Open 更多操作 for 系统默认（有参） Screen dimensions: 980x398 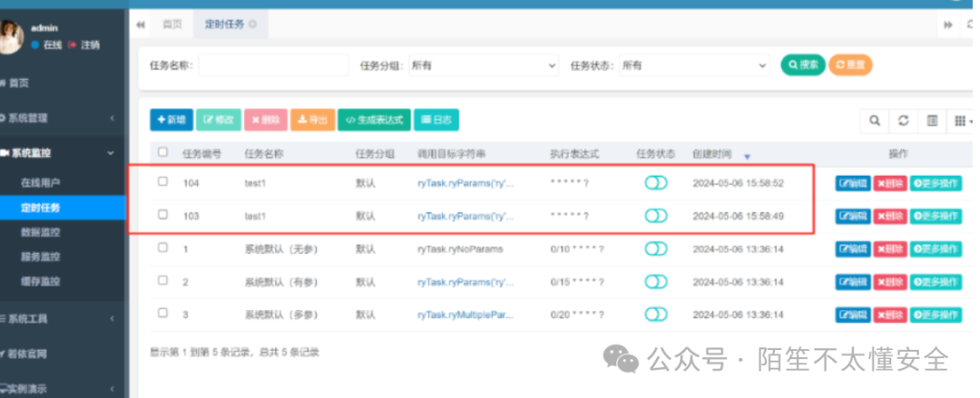click(936, 282)
